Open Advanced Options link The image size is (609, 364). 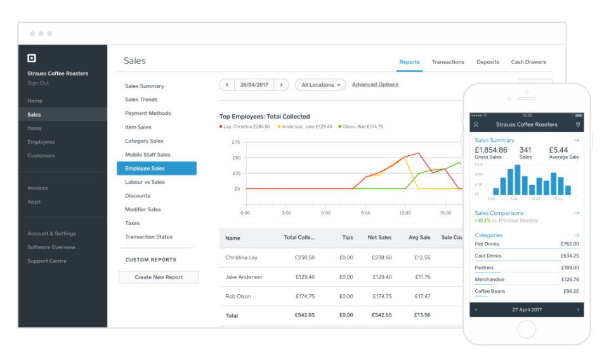tap(375, 84)
